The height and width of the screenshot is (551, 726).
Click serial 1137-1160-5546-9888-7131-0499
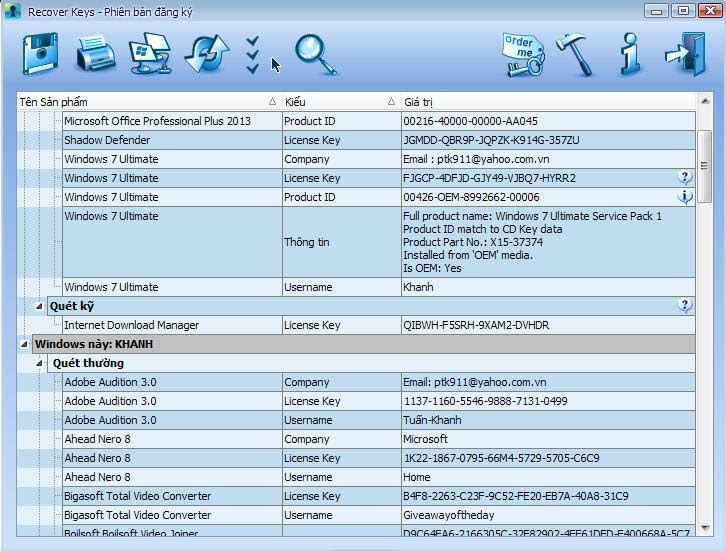(486, 401)
